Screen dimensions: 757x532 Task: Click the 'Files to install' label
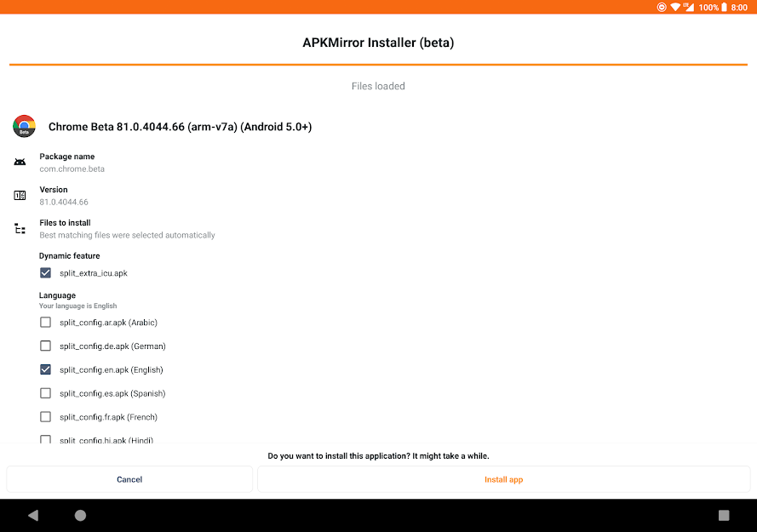click(66, 222)
